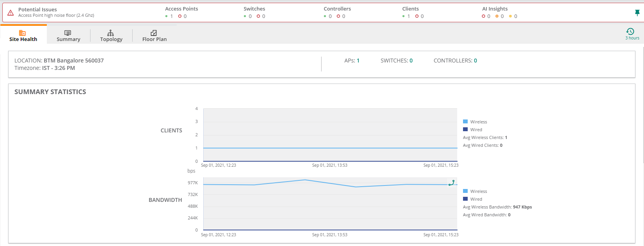Screen dimensions: 644x246
Task: Click the Potential Issues warning triangle icon
Action: [x=11, y=12]
